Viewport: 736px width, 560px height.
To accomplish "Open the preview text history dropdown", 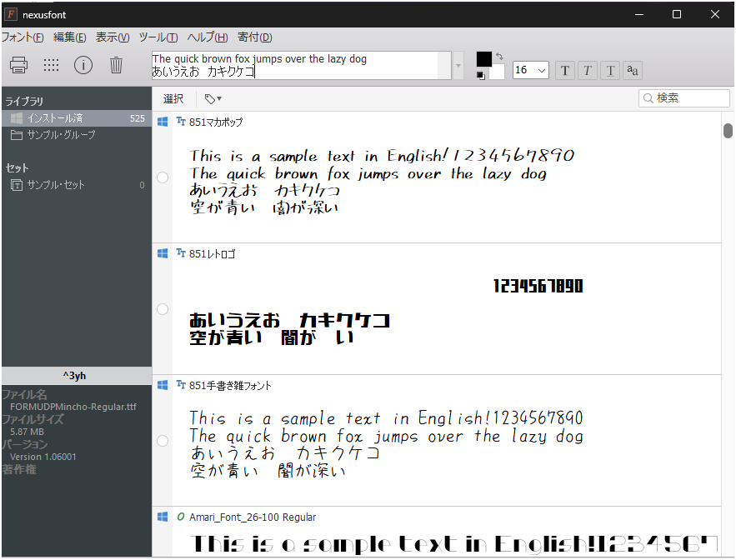I will coord(456,64).
